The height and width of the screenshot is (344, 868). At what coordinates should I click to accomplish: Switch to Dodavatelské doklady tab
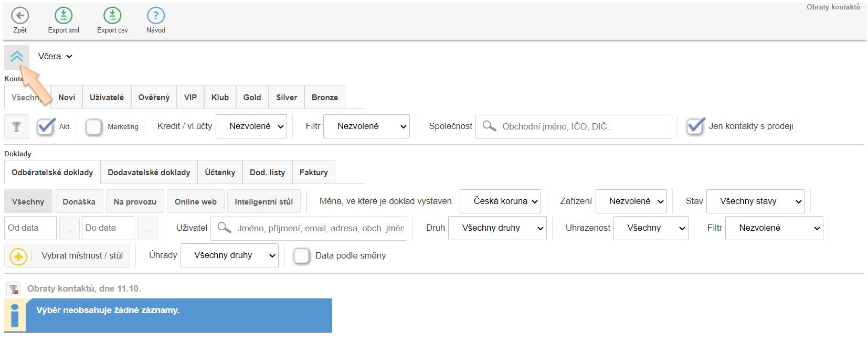[x=149, y=173]
